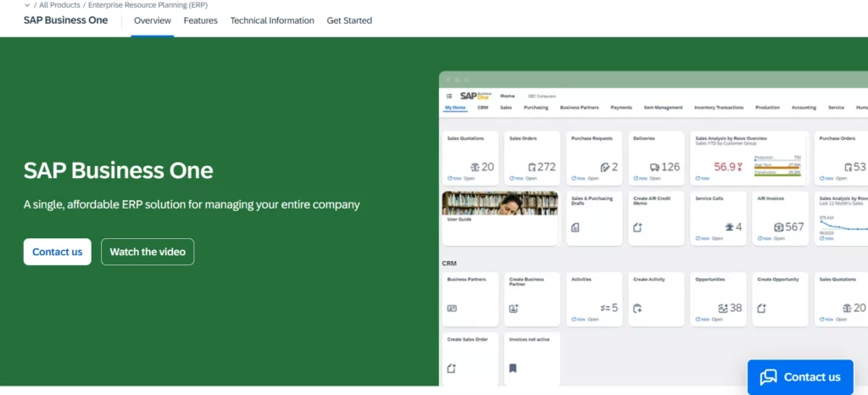868x395 pixels.
Task: Select the CRM tab in the dashboard menu
Action: click(x=482, y=108)
